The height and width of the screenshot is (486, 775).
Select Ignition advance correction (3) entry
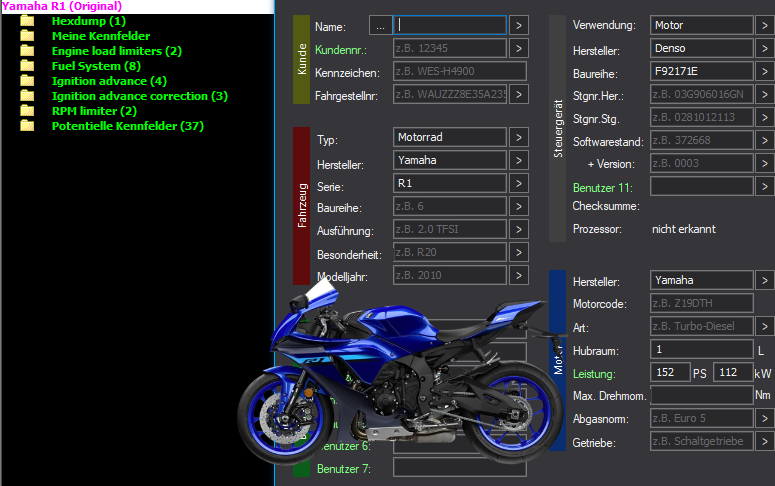140,96
